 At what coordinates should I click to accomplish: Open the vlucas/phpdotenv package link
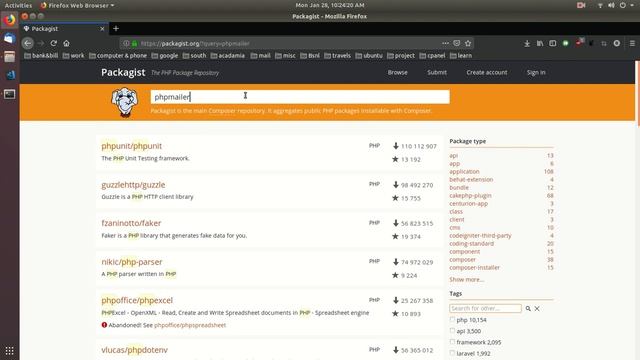[x=134, y=350]
